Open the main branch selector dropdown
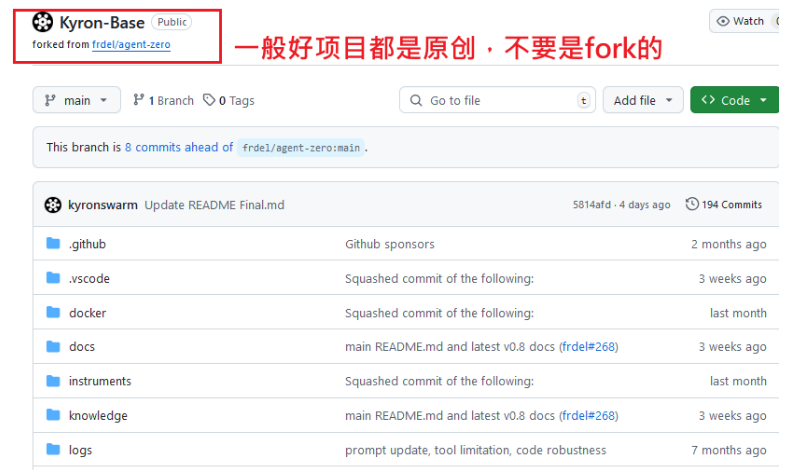This screenshot has width=790, height=470. click(x=77, y=100)
